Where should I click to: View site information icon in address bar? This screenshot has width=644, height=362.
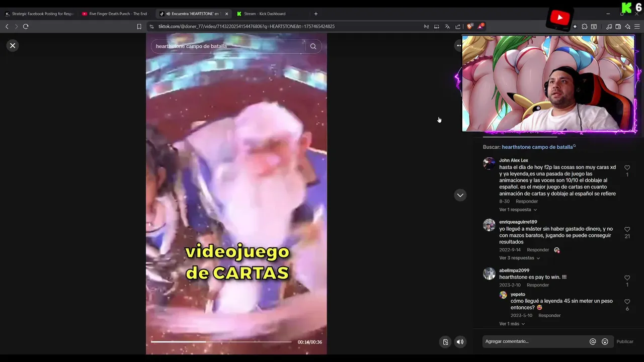[x=151, y=26]
